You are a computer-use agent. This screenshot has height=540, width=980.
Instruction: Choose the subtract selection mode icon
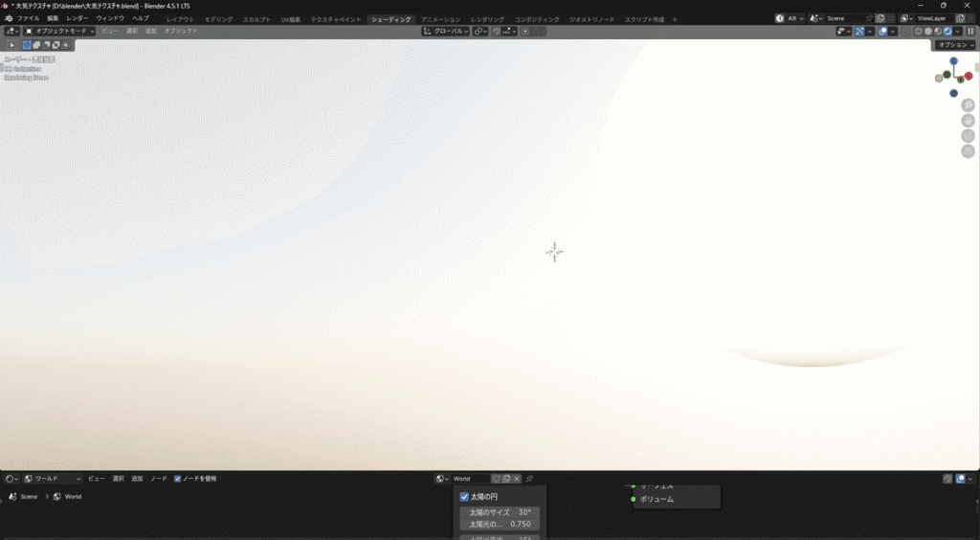(46, 45)
